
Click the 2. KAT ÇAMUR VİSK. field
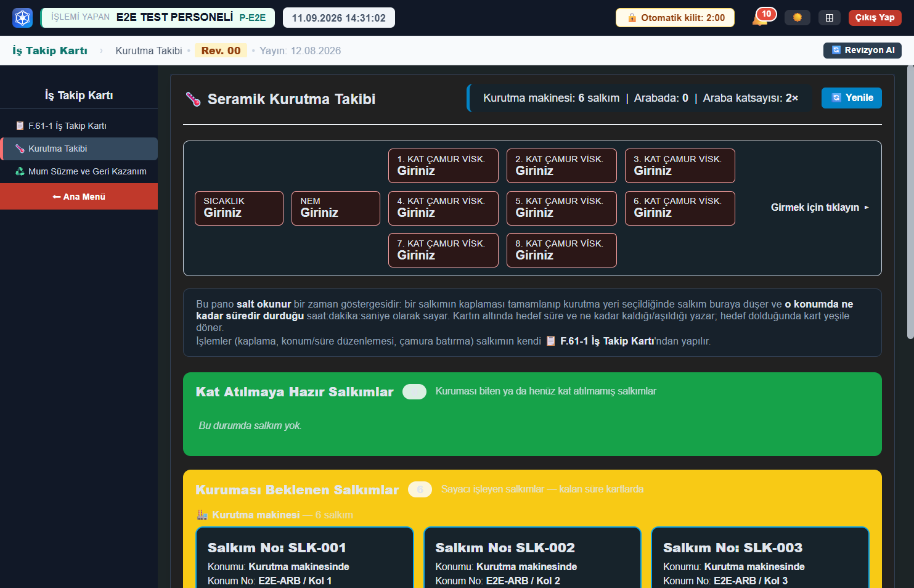(x=561, y=166)
